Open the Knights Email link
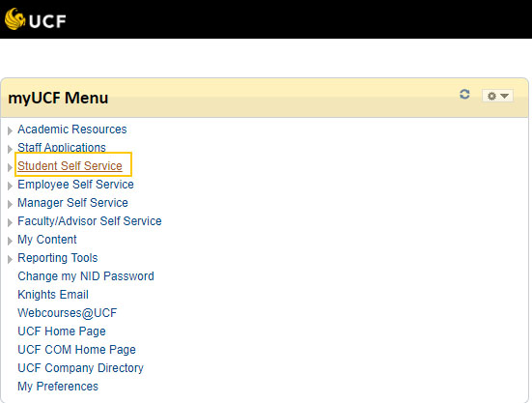Screen dimensions: 532x403 (x=53, y=295)
